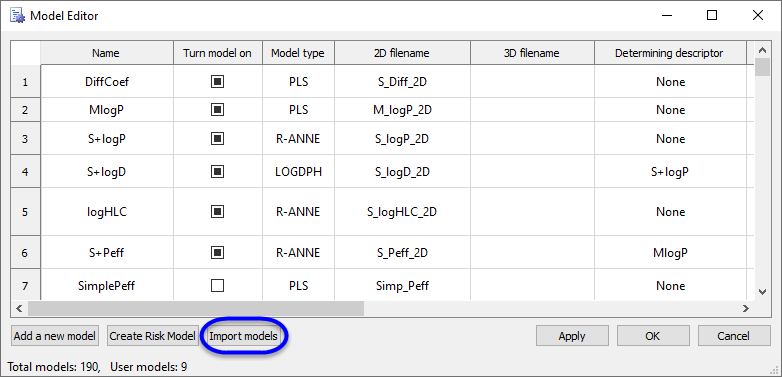Select row header 5
Image resolution: width=782 pixels, height=377 pixels.
25,212
